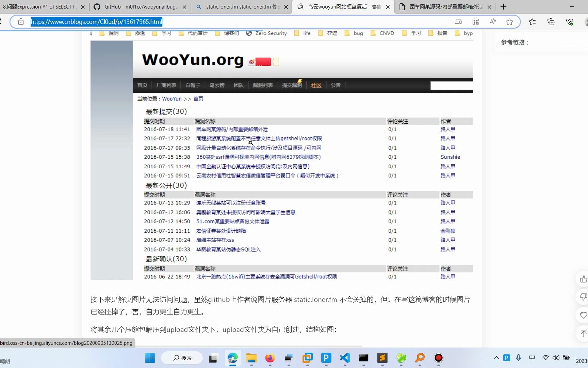Open VMware Workstation taskbar icon

pyautogui.click(x=307, y=358)
